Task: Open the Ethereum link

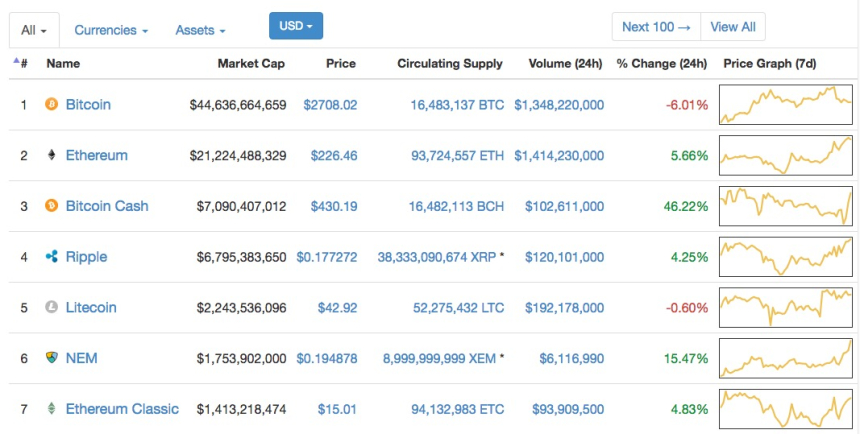Action: click(97, 155)
